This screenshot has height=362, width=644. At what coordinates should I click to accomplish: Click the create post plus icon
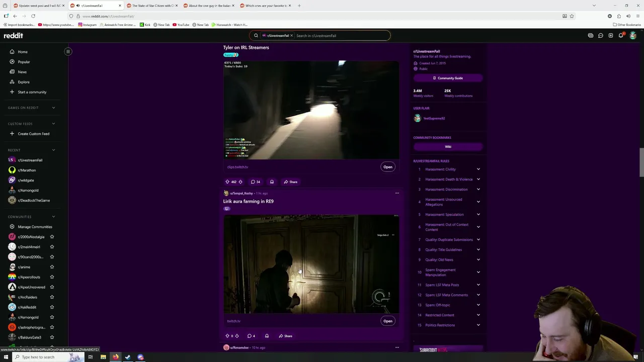(x=611, y=36)
